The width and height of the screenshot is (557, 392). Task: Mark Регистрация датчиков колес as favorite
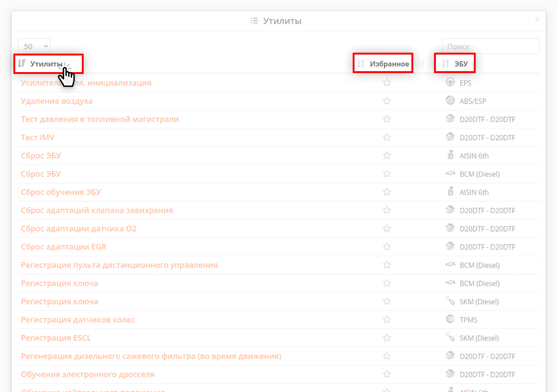(x=387, y=319)
